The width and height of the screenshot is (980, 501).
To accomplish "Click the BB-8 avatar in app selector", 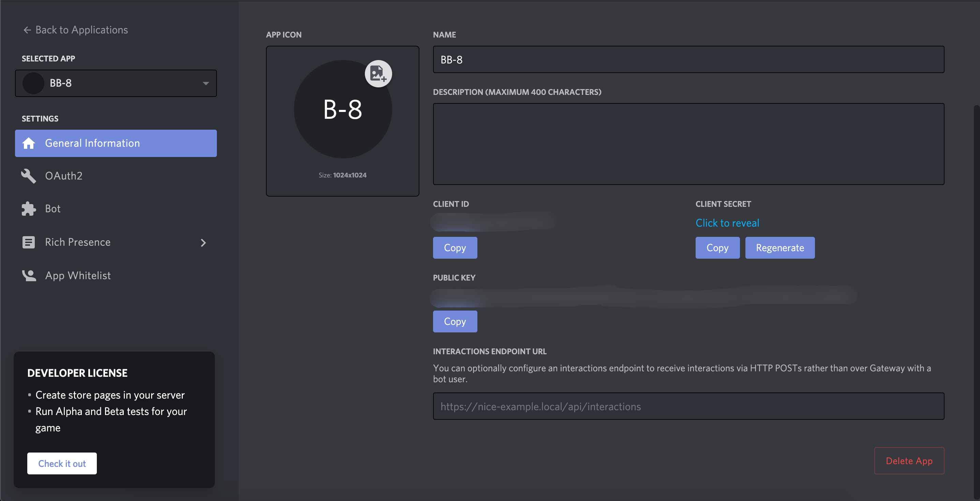I will 33,83.
